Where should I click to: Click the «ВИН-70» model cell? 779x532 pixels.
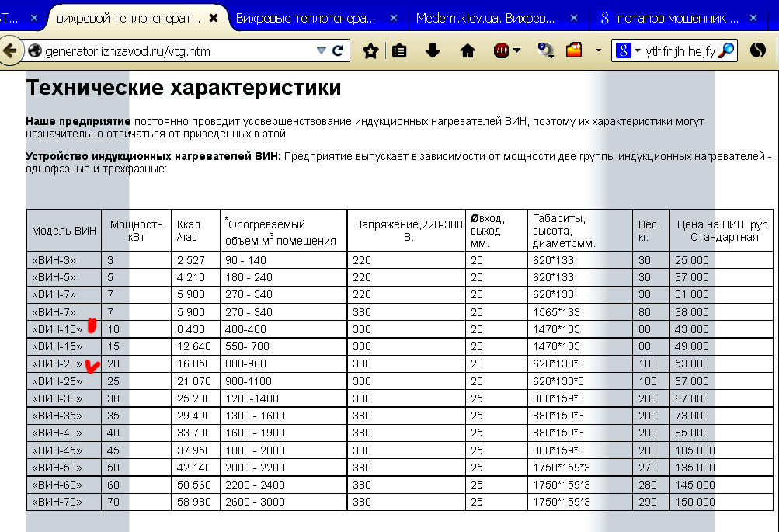[x=64, y=502]
